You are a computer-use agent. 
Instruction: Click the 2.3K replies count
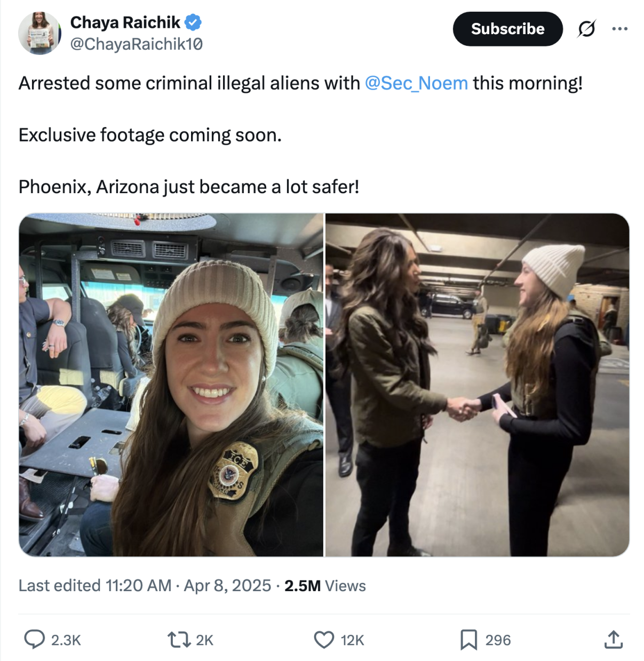[66, 640]
